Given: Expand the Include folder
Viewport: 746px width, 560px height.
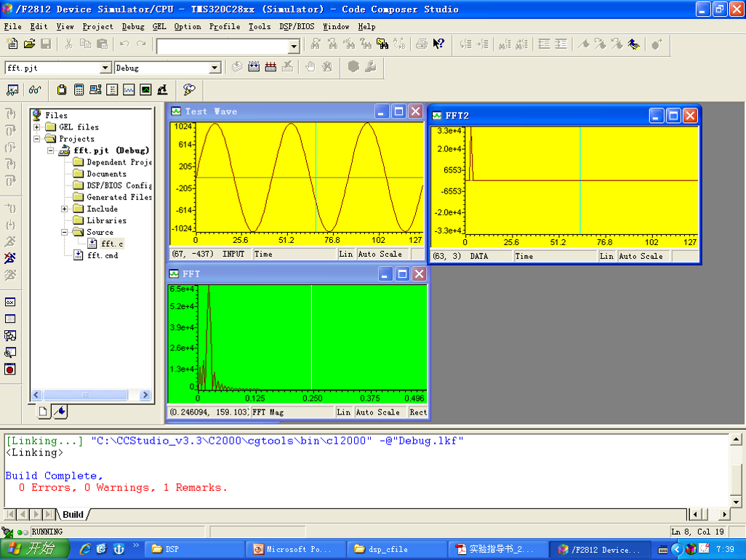Looking at the screenshot, I should click(64, 209).
